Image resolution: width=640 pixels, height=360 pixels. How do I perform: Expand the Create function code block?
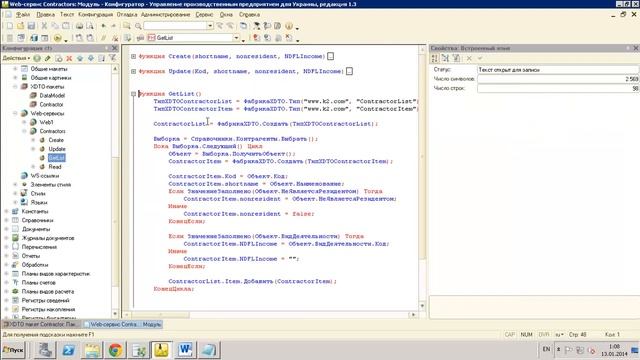[x=133, y=56]
